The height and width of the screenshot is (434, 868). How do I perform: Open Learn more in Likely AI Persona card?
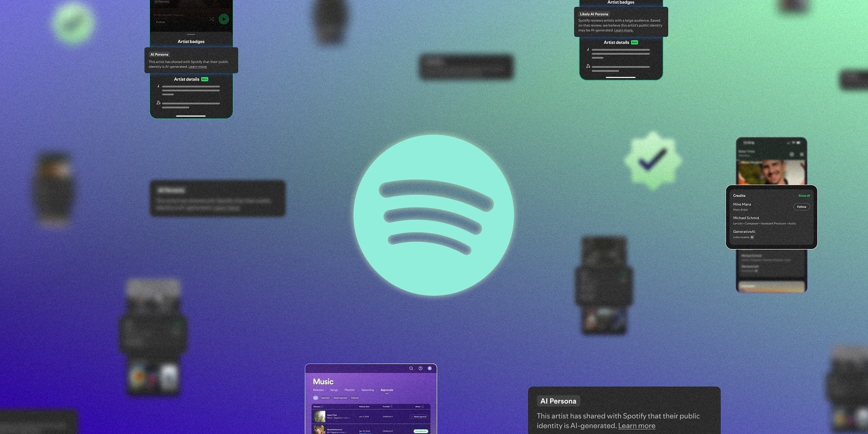click(624, 30)
